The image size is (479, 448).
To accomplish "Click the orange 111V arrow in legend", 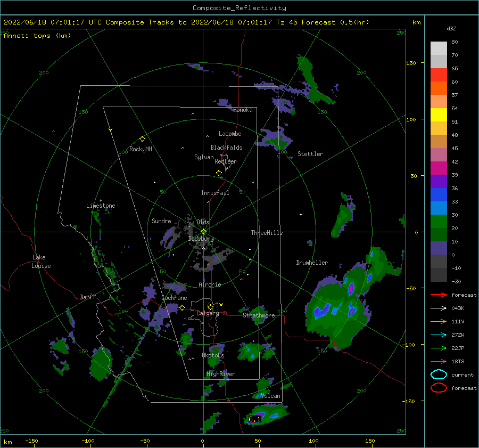I will coord(439,321).
